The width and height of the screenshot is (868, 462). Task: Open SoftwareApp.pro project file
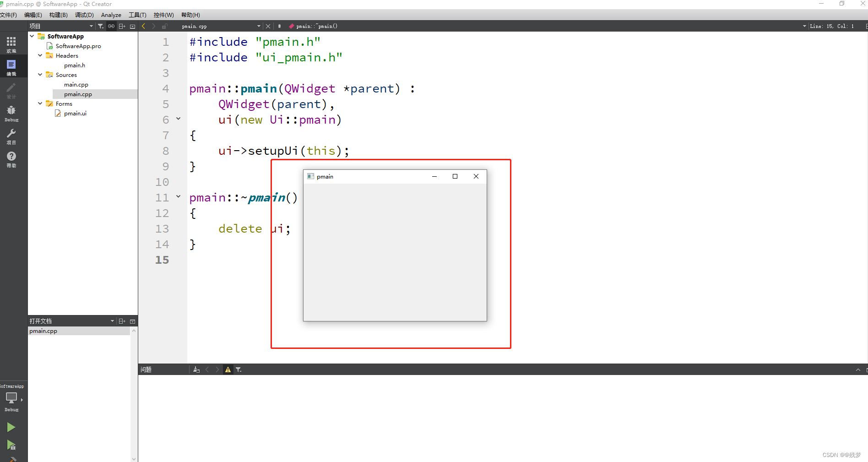78,46
